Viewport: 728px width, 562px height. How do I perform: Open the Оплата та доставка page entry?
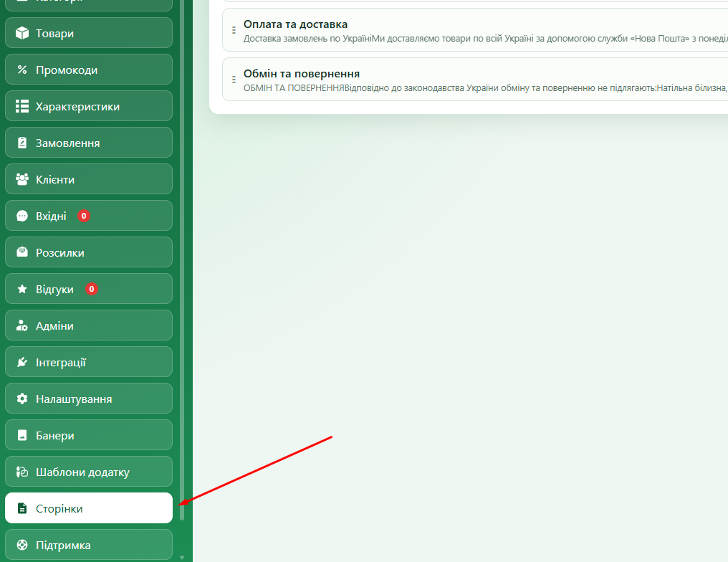click(x=475, y=30)
